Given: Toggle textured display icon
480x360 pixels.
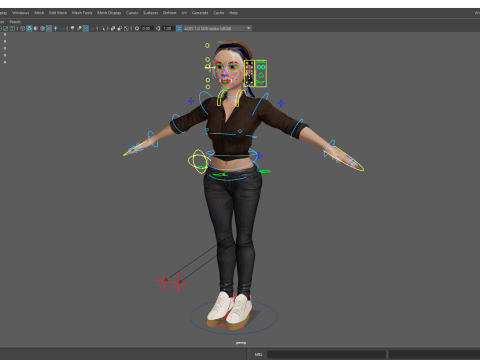Looking at the screenshot, I should pos(49,28).
